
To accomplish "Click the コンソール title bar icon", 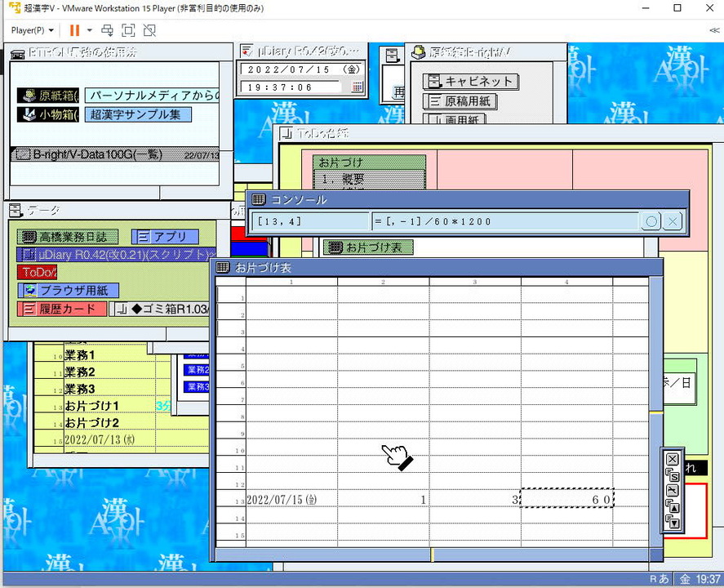I will pyautogui.click(x=259, y=199).
